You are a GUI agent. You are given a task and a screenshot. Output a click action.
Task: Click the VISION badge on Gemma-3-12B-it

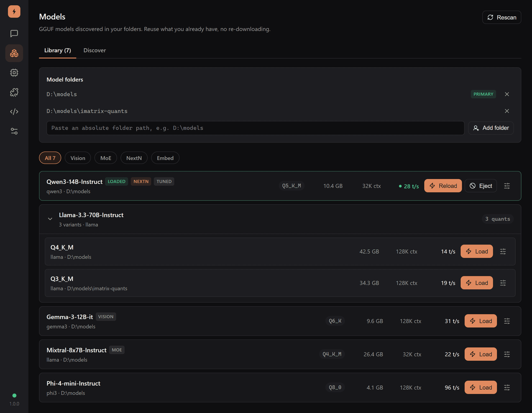point(106,317)
